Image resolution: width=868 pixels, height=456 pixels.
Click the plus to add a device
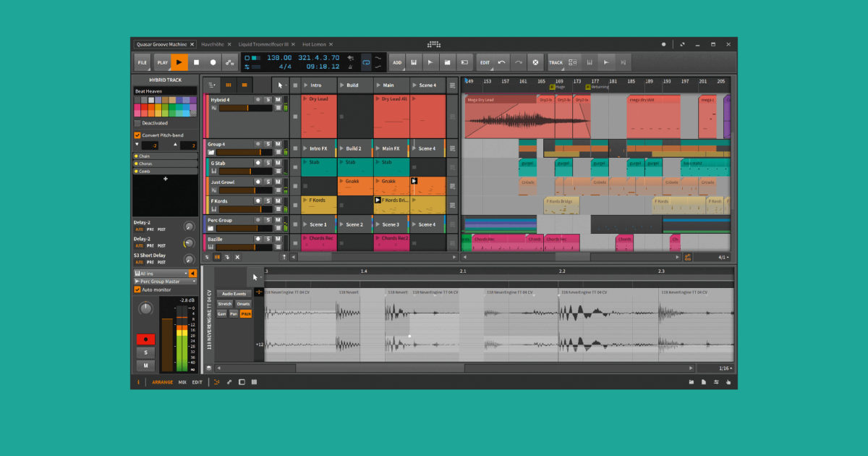click(x=165, y=179)
